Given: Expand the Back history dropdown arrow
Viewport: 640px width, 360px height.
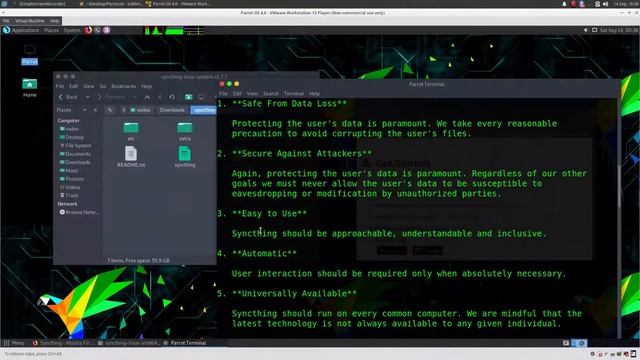Looking at the screenshot, I should click(87, 97).
